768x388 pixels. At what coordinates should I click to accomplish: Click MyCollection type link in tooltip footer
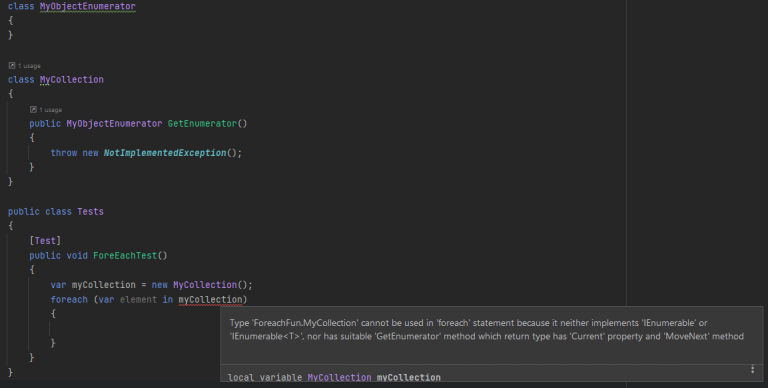point(339,377)
